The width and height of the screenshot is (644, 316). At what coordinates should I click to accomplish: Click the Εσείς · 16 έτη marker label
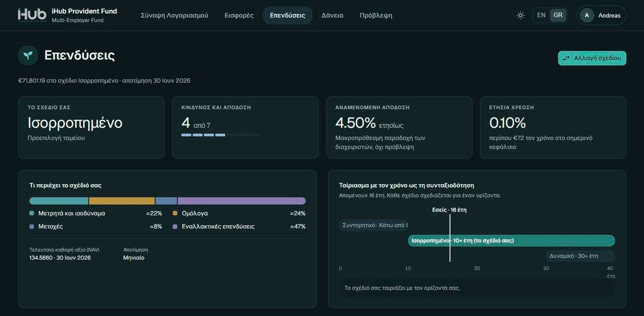pyautogui.click(x=449, y=210)
